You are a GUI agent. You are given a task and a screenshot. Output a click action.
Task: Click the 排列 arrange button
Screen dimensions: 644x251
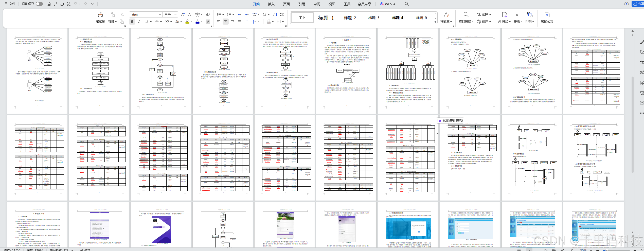pos(530,18)
